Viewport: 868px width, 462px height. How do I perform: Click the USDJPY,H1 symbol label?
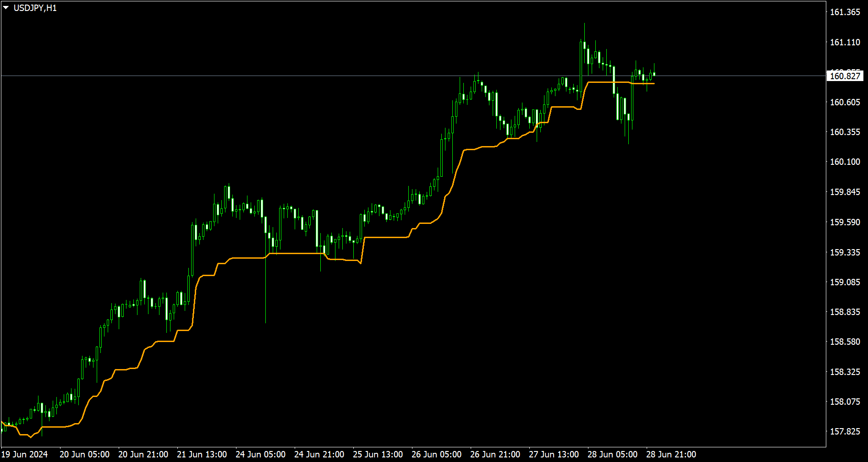click(x=35, y=8)
